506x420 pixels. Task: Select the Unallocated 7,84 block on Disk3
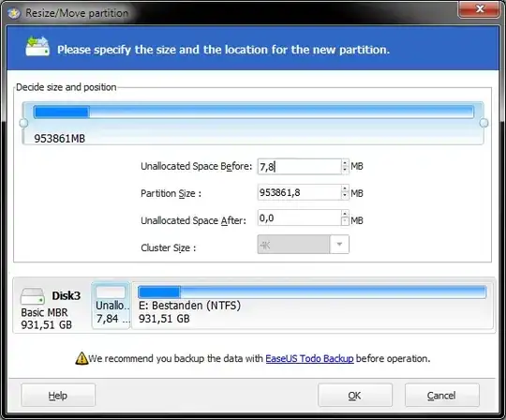click(111, 306)
